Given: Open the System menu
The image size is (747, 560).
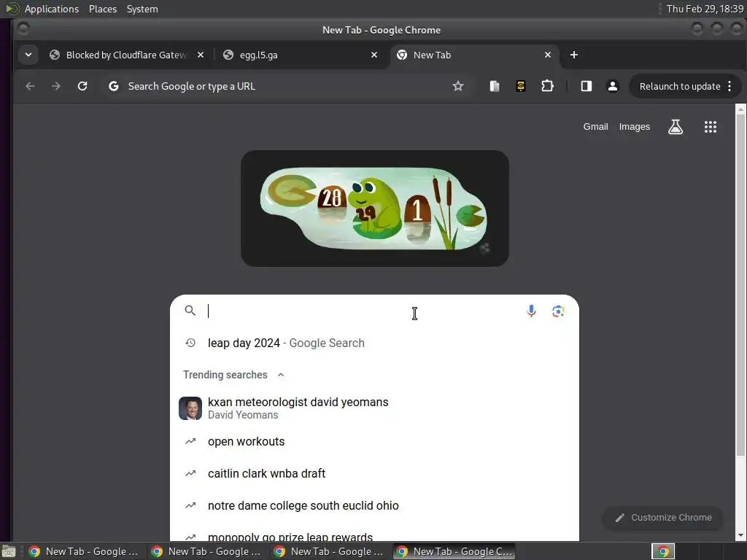Looking at the screenshot, I should [142, 9].
